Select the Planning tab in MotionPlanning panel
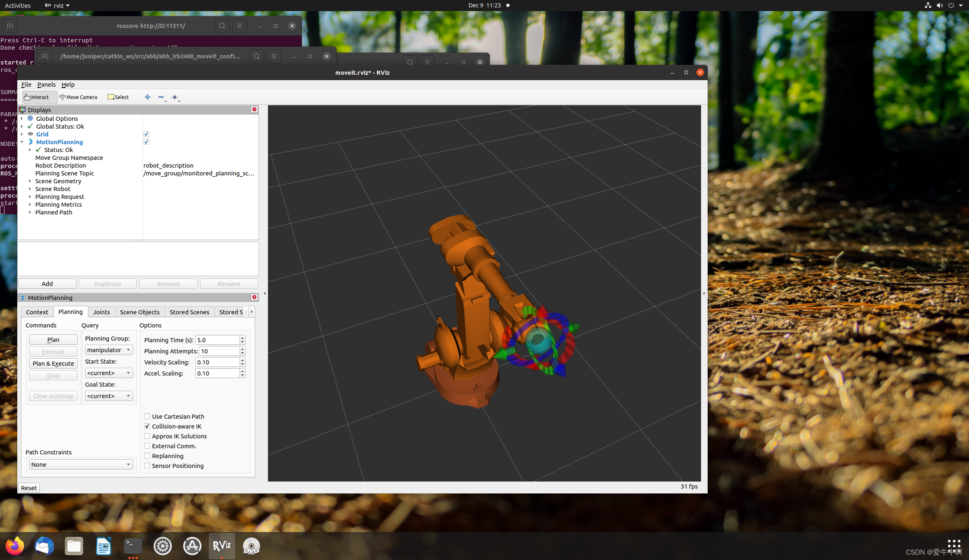969x560 pixels. click(71, 311)
